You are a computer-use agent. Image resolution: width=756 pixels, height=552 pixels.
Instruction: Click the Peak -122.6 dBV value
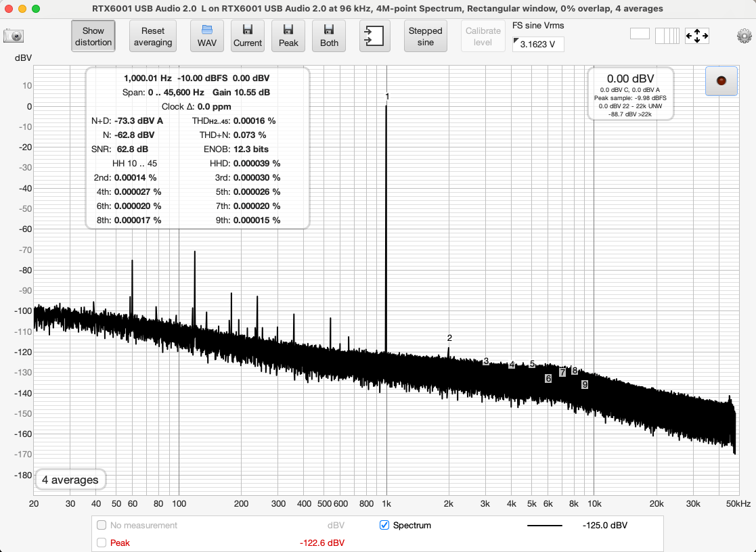pyautogui.click(x=322, y=543)
